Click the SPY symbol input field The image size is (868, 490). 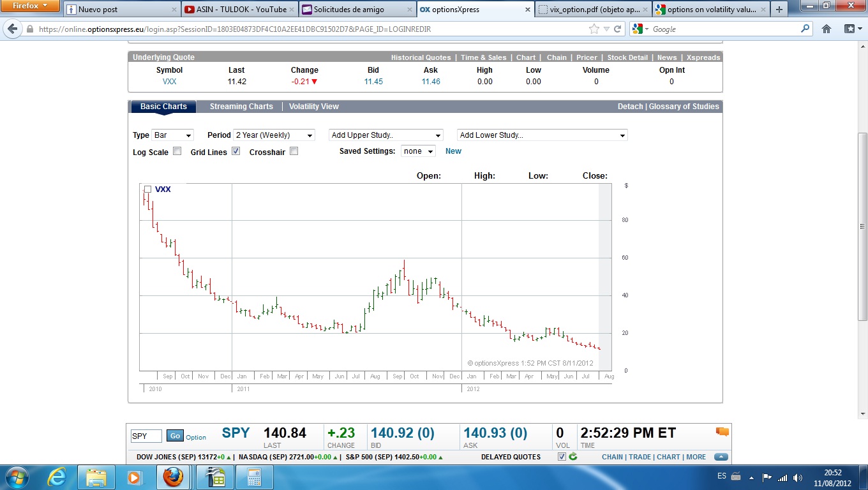click(147, 436)
